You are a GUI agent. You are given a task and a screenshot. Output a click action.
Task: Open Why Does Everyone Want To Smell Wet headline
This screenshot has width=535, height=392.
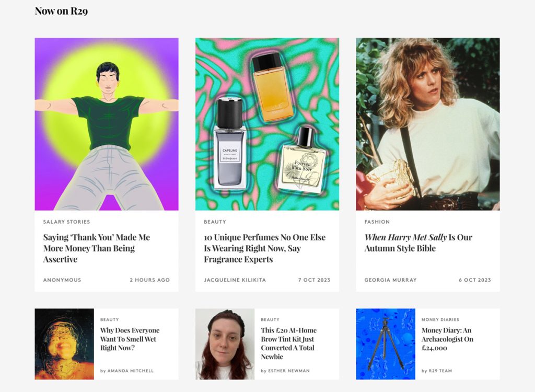click(x=130, y=339)
